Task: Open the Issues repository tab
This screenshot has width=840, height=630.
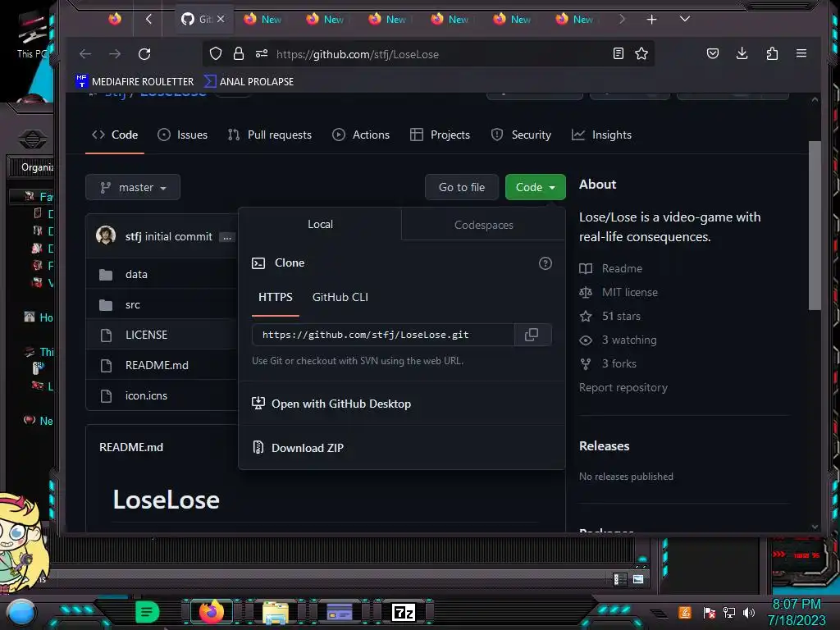Action: click(x=183, y=135)
